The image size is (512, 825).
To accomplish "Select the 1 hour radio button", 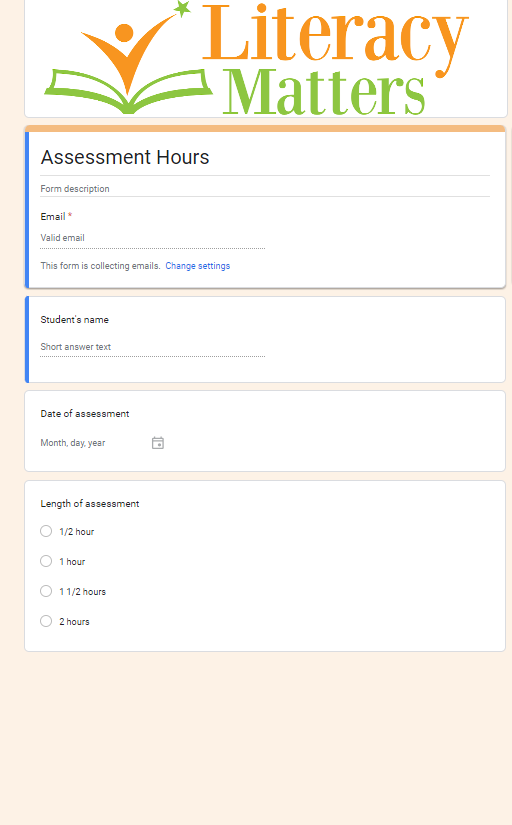I will click(46, 561).
